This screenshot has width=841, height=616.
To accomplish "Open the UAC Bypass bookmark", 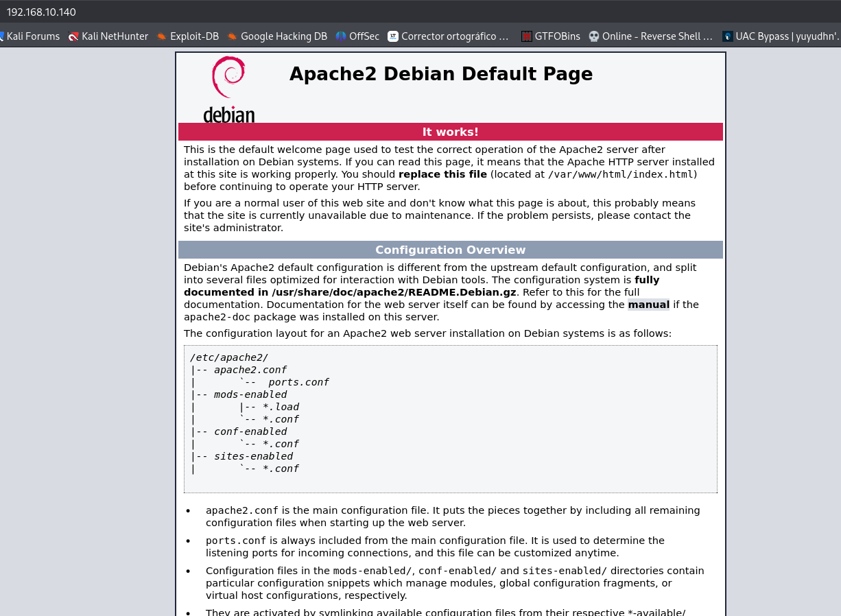I will pyautogui.click(x=781, y=36).
